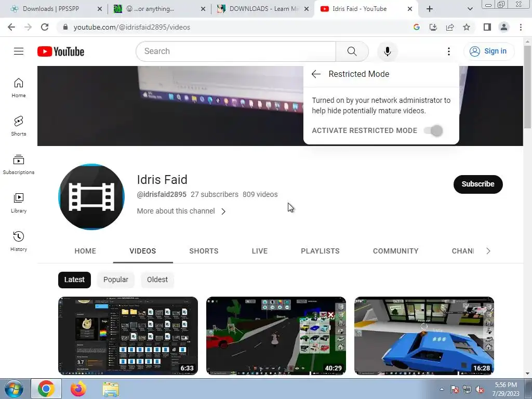This screenshot has height=399, width=532.
Task: Open Chrome three-dot menu
Action: pyautogui.click(x=521, y=27)
